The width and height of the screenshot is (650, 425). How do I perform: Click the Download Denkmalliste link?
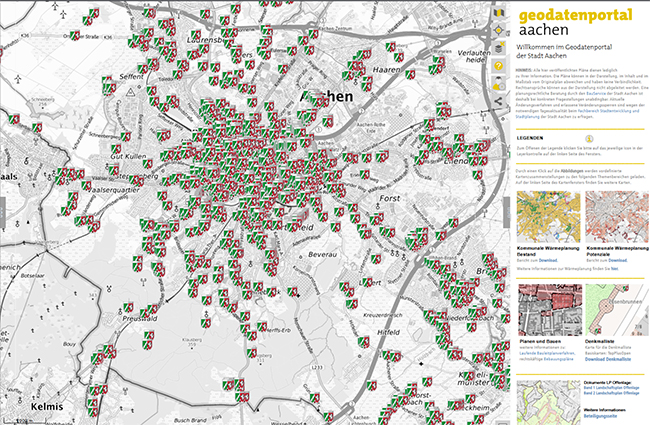(608, 357)
